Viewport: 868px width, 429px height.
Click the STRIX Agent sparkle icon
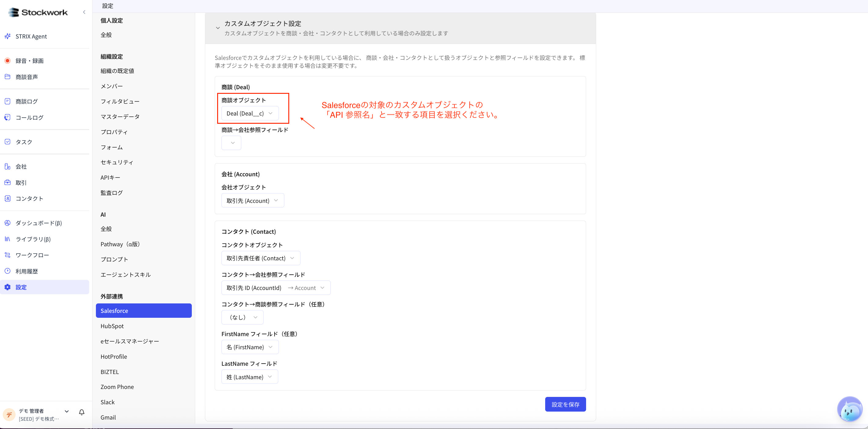tap(7, 36)
